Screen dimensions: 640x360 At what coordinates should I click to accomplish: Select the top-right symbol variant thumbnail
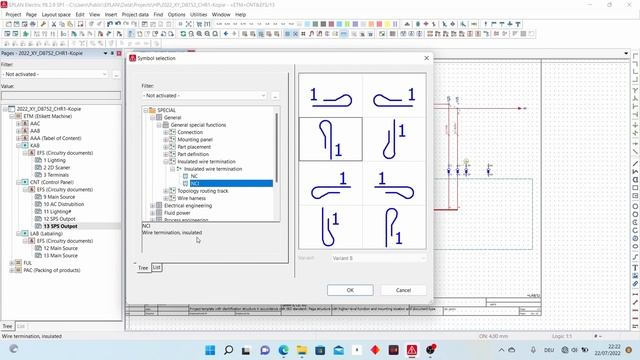(394, 96)
